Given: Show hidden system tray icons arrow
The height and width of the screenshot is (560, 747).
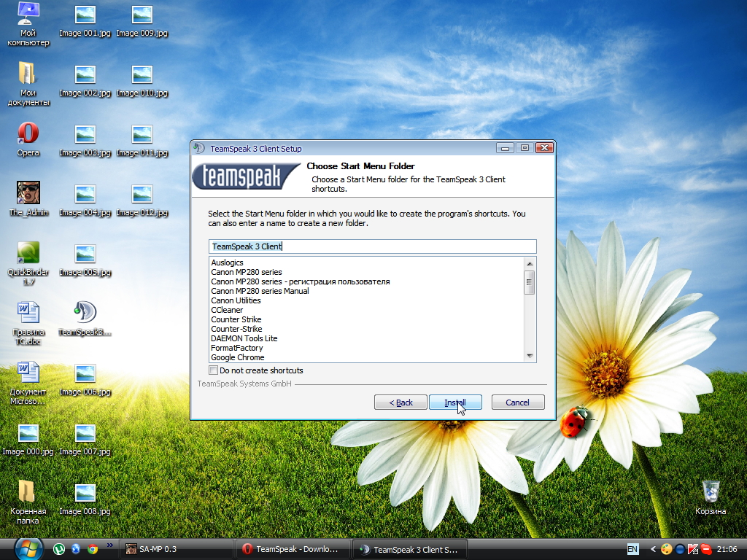Looking at the screenshot, I should point(653,549).
